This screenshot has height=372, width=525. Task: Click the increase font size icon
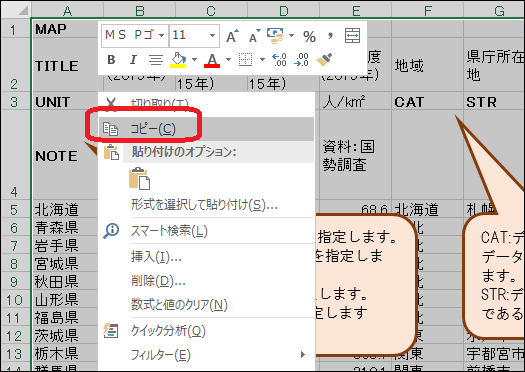coord(232,35)
